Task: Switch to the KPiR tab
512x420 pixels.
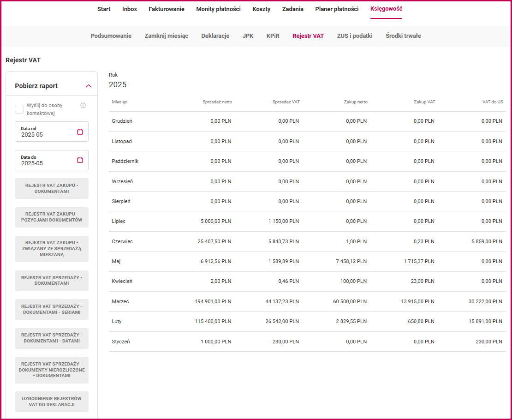Action: [273, 36]
